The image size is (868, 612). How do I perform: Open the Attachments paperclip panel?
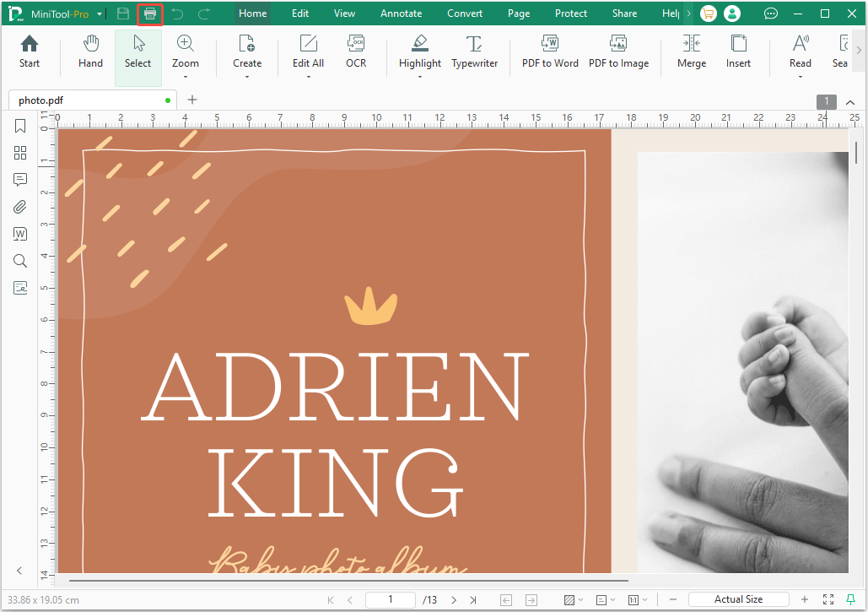point(20,207)
